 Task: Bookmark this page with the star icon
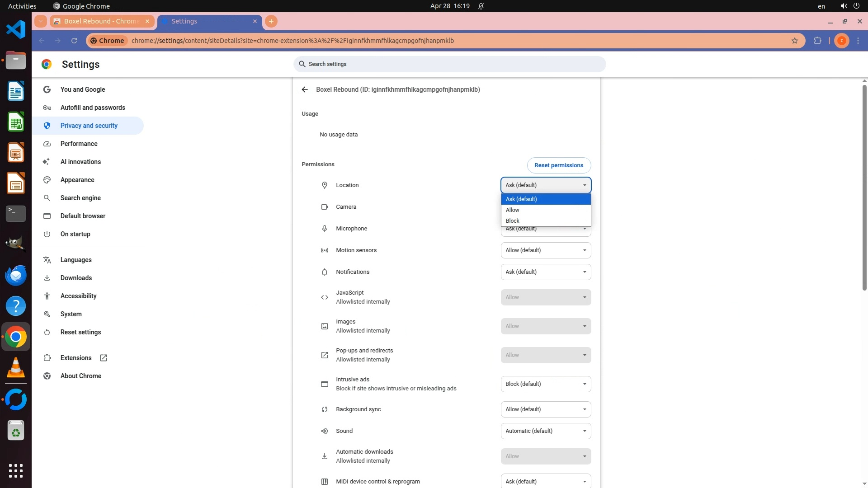[795, 41]
